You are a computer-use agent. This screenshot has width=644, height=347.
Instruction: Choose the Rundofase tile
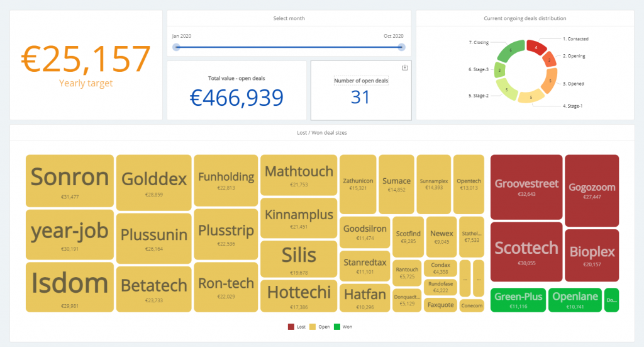[440, 287]
